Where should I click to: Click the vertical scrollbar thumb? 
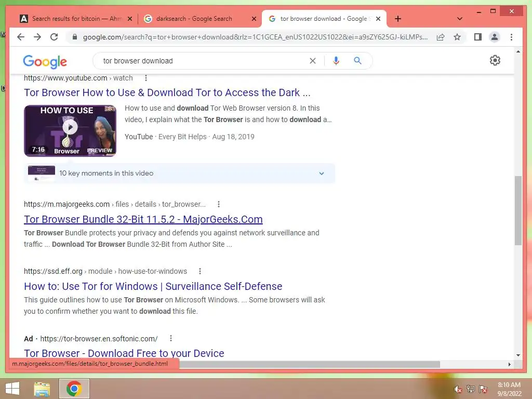[x=518, y=210]
